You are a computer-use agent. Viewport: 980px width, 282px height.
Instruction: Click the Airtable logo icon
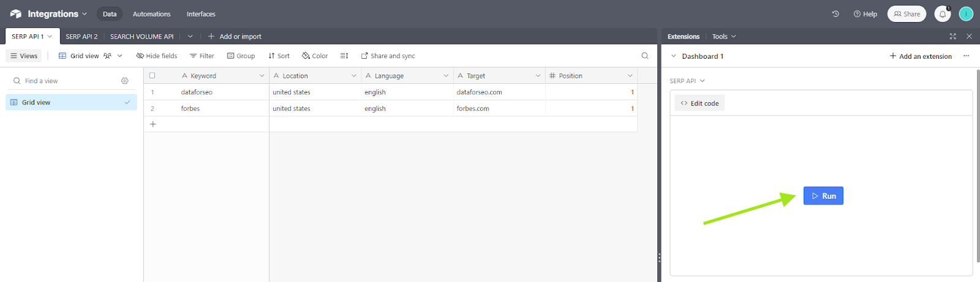16,13
